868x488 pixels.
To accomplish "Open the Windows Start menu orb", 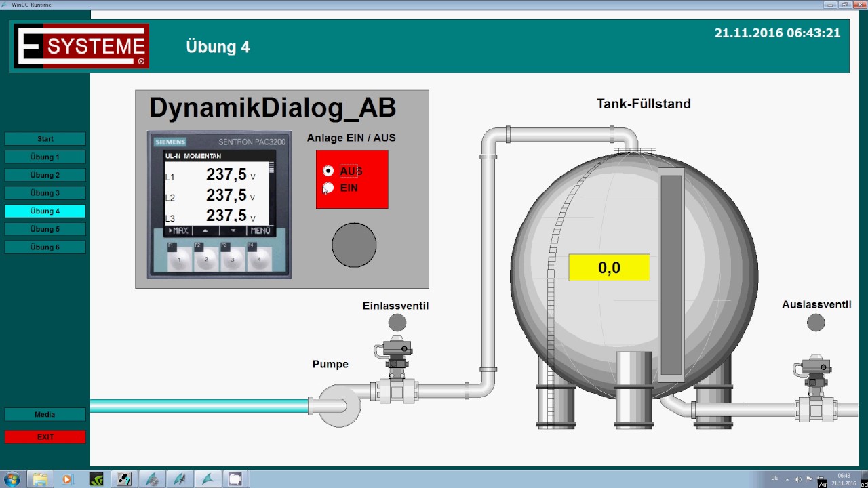I will (x=12, y=479).
